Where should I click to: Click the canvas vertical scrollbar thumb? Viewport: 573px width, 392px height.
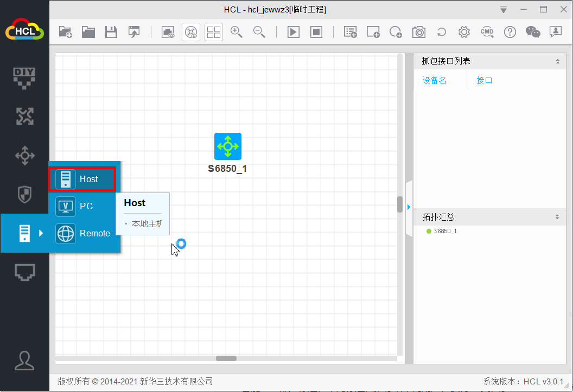click(400, 204)
